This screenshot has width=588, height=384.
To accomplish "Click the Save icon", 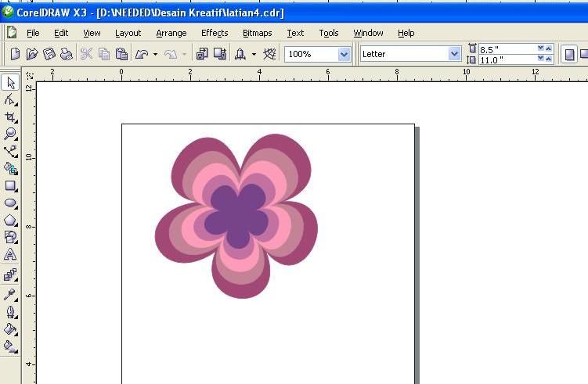I will pos(49,54).
